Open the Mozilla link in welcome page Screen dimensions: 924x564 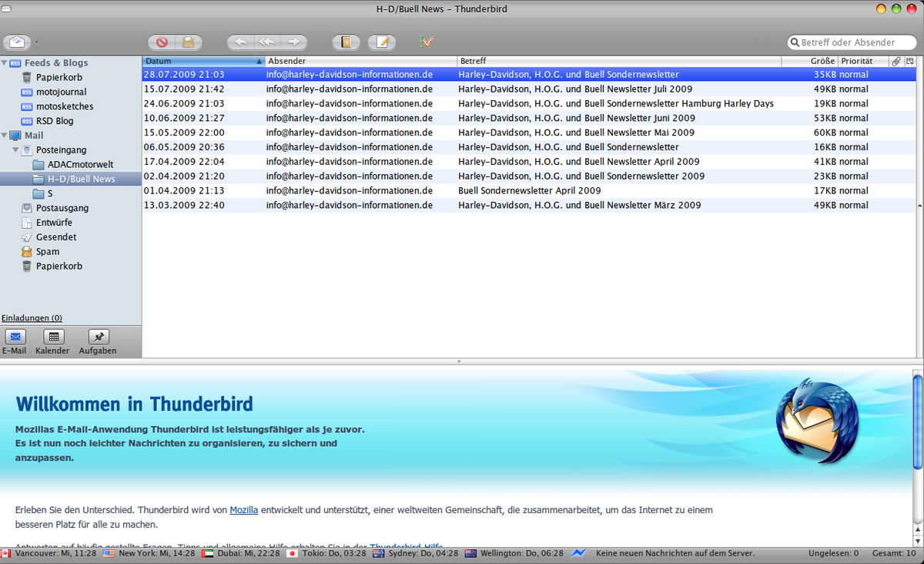pos(243,510)
